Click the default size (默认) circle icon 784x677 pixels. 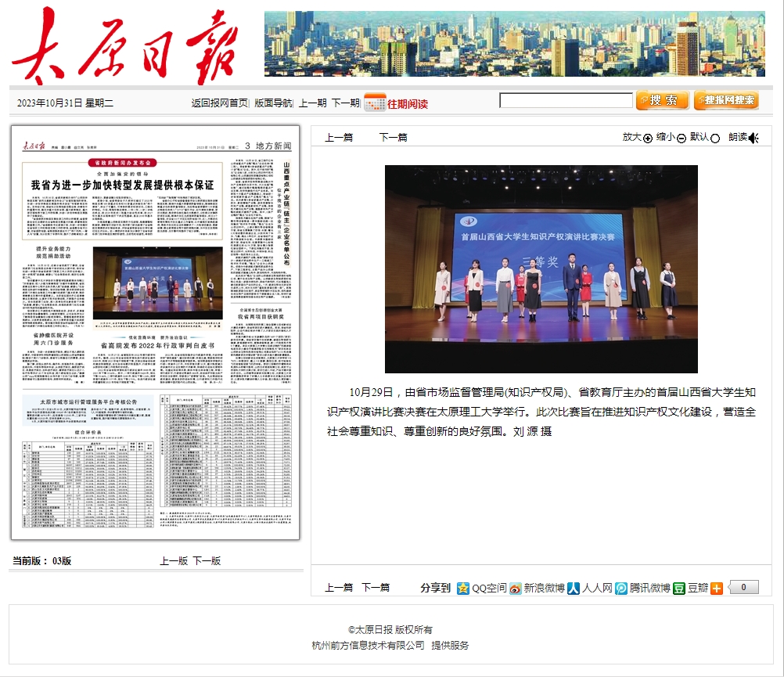click(714, 138)
